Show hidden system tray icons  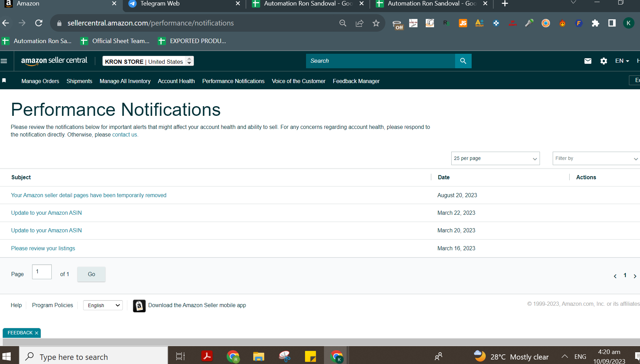pos(565,356)
